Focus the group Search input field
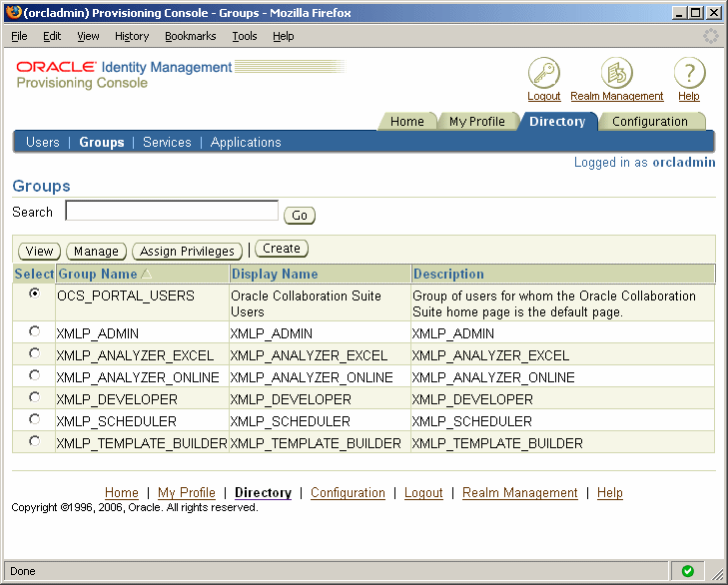The width and height of the screenshot is (728, 585). (172, 211)
